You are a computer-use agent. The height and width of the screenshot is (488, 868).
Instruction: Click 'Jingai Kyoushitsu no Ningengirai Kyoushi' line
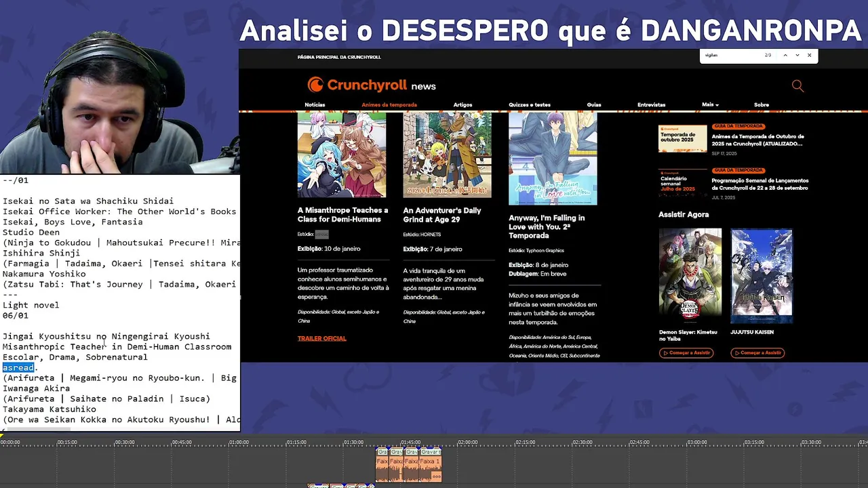(x=106, y=336)
